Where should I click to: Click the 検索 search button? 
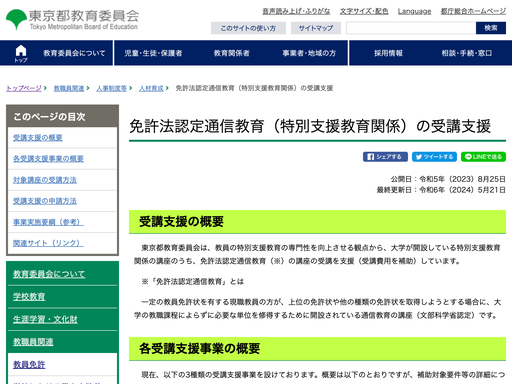[491, 28]
